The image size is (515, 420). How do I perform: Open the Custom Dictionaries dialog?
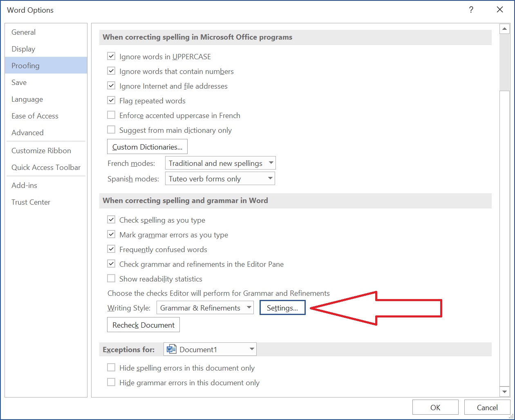coord(147,146)
